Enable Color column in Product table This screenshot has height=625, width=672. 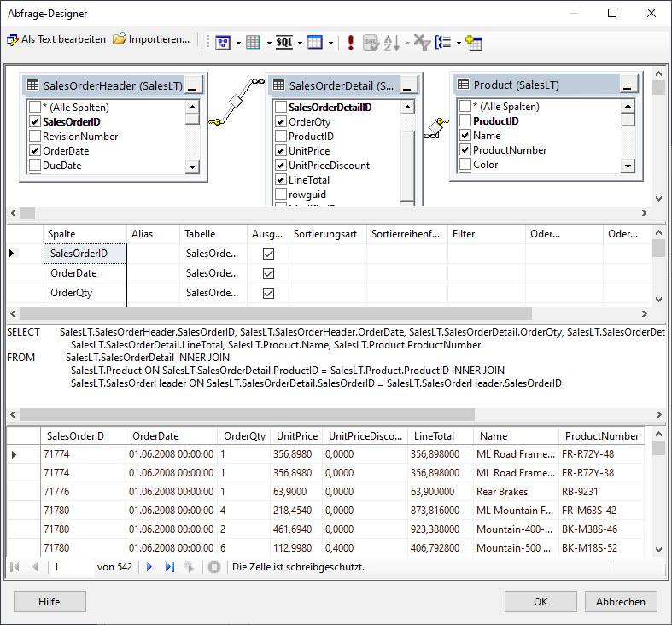pyautogui.click(x=465, y=165)
